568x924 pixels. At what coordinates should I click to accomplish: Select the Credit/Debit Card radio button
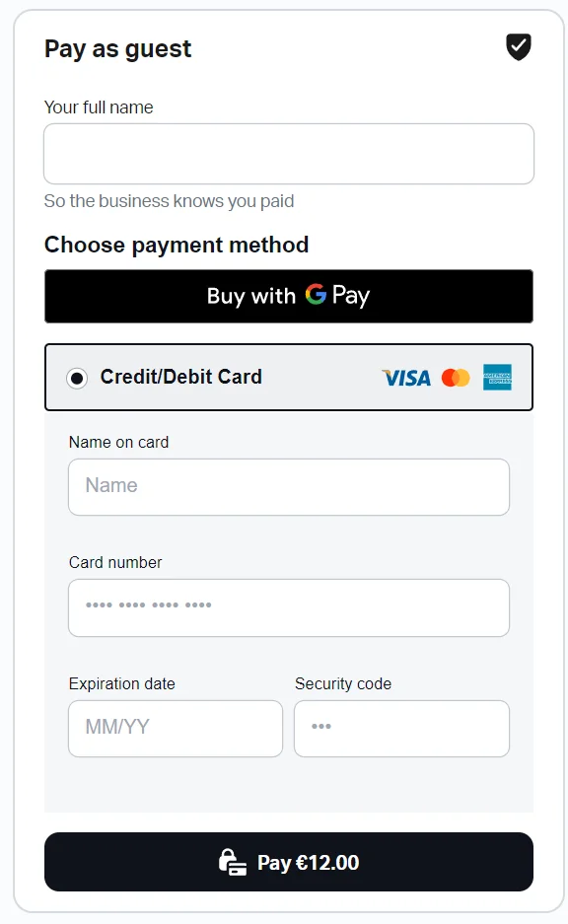click(77, 378)
